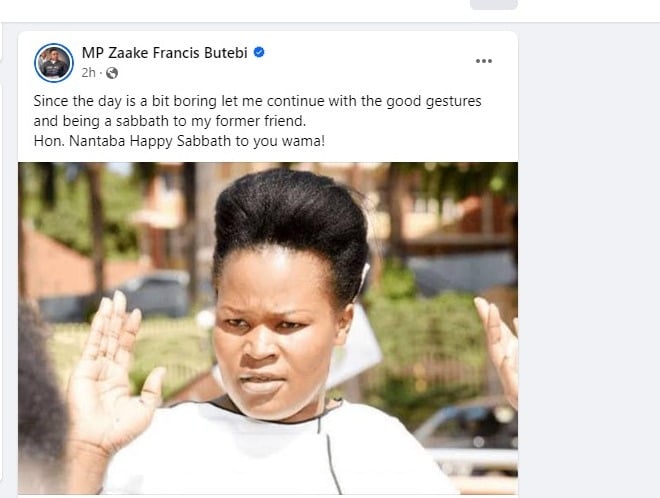The width and height of the screenshot is (660, 498).
Task: Click the line starting 'Since the day'
Action: (x=250, y=102)
